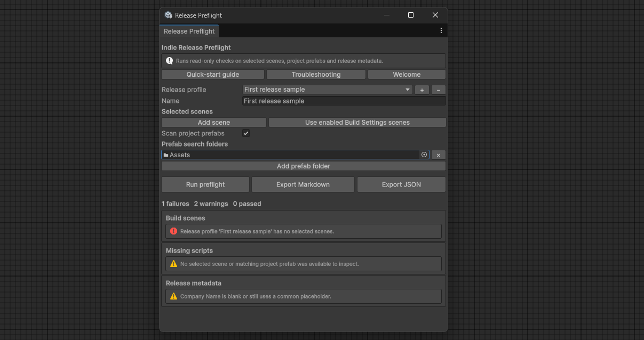Screen dimensions: 644x340
Task: Click the '1 failures' summary text
Action: [x=176, y=204]
